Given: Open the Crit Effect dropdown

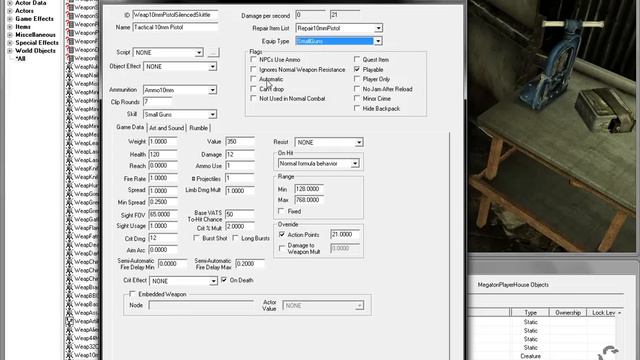Looking at the screenshot, I should [213, 281].
